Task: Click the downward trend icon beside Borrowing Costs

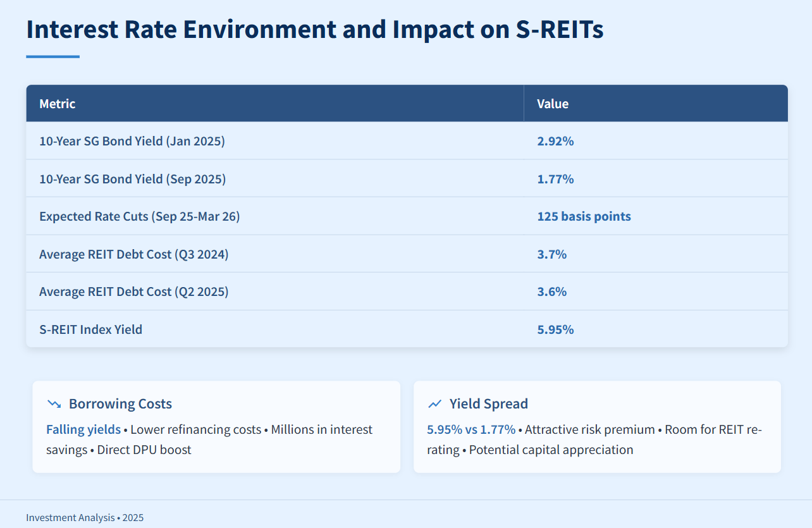Action: (x=54, y=403)
